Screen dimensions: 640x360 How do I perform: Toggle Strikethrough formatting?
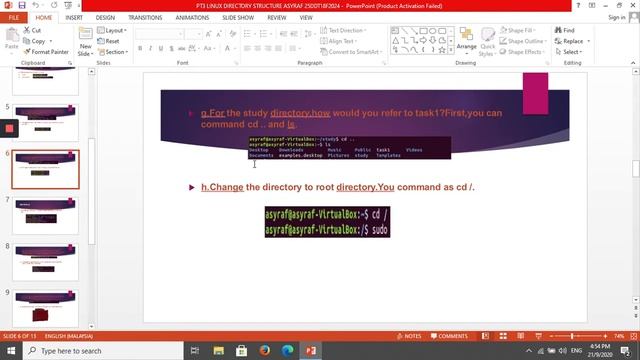tap(182, 49)
